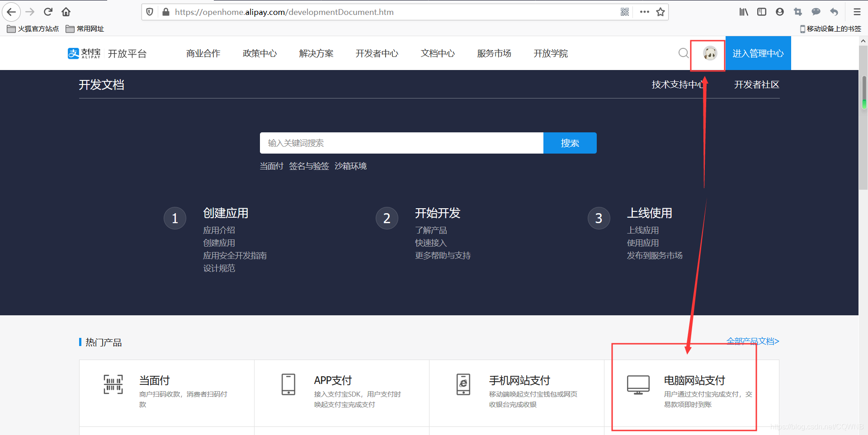Open the 全部产品文档> link
Viewport: 868px width, 435px height.
753,341
